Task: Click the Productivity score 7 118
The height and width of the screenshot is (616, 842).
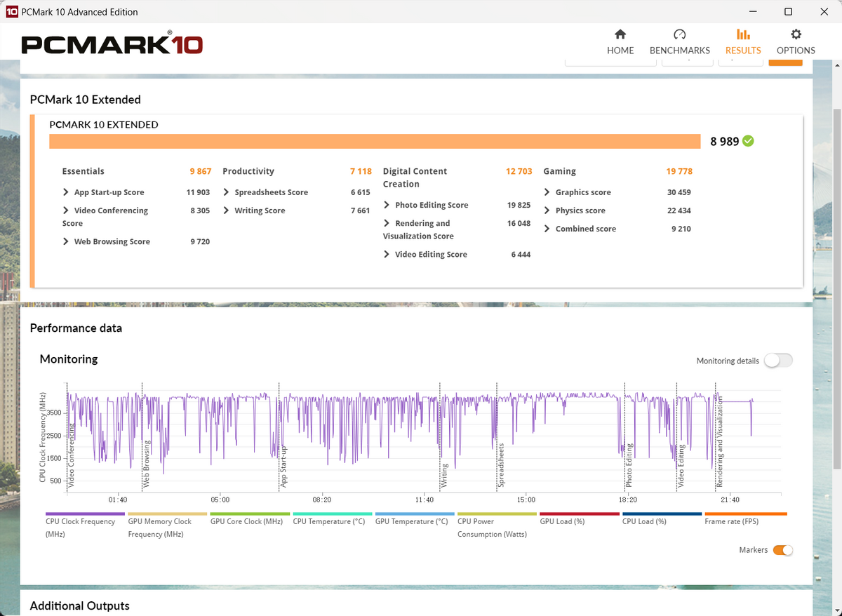Action: coord(361,171)
